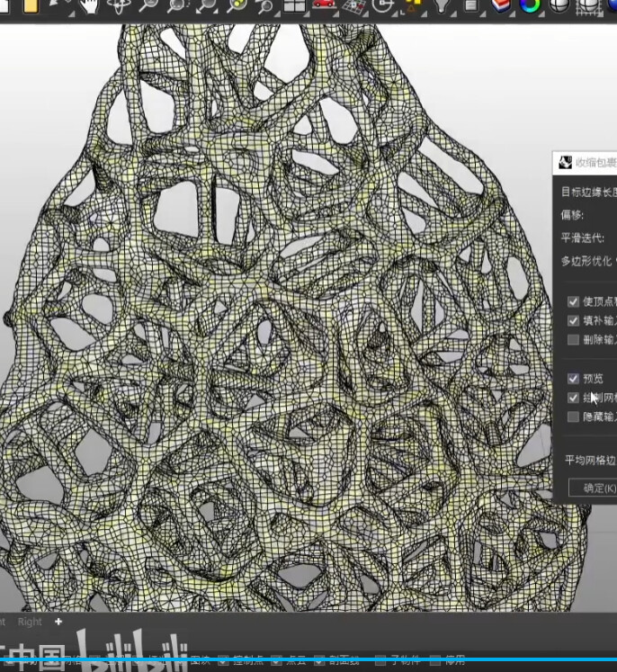Image resolution: width=617 pixels, height=672 pixels.
Task: Enable the 删除输入 checkbox
Action: coord(574,339)
